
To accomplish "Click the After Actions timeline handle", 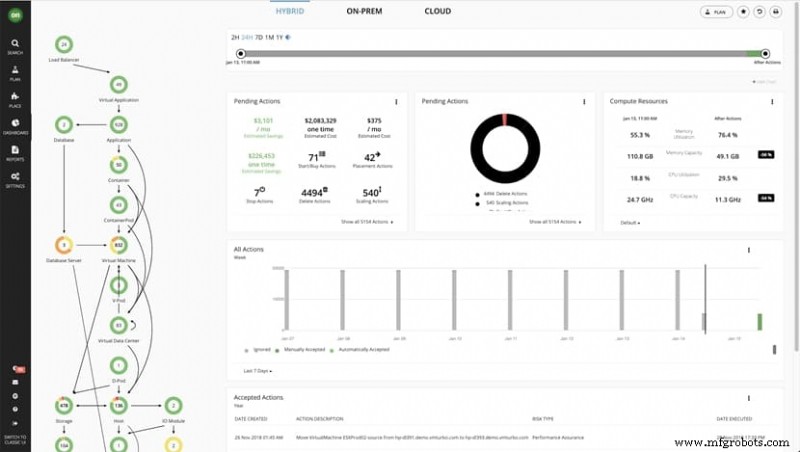I will [x=765, y=54].
